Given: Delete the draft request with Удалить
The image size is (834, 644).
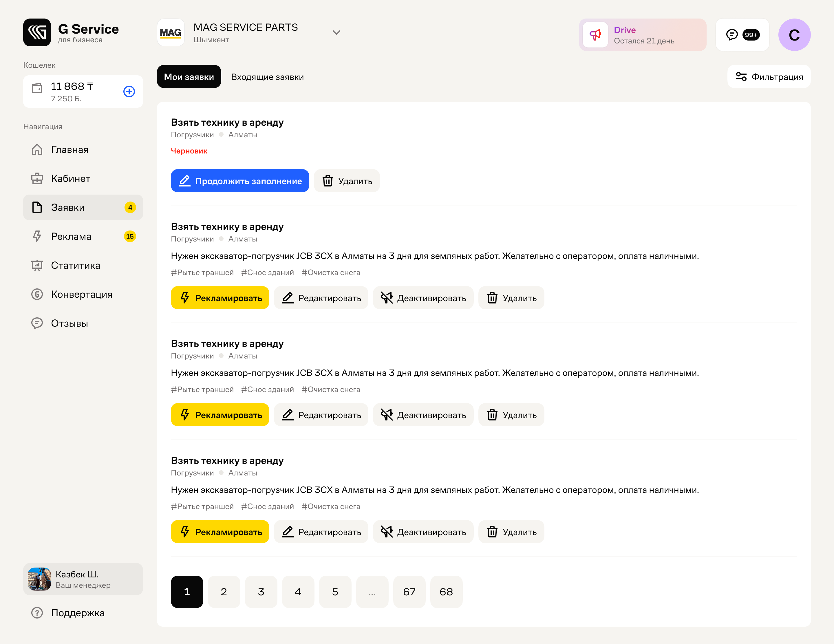Looking at the screenshot, I should click(347, 181).
